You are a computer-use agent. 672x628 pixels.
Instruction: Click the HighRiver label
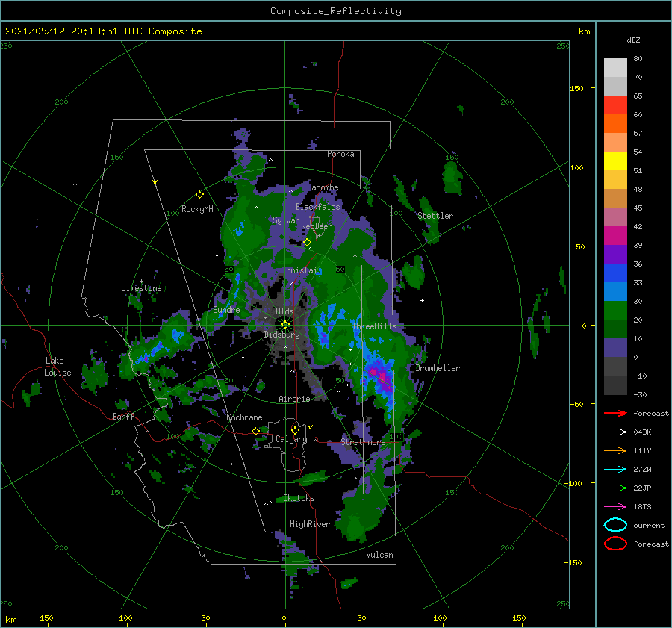[x=310, y=524]
